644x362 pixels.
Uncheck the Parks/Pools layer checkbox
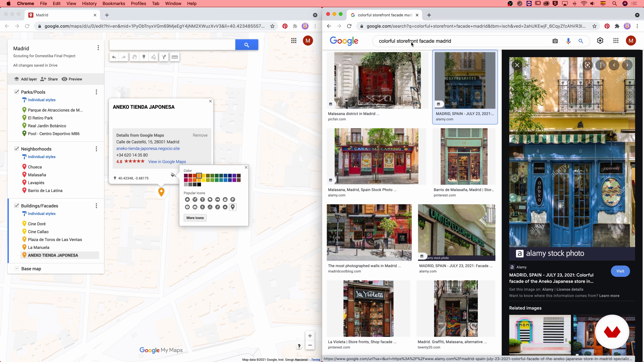(x=16, y=92)
